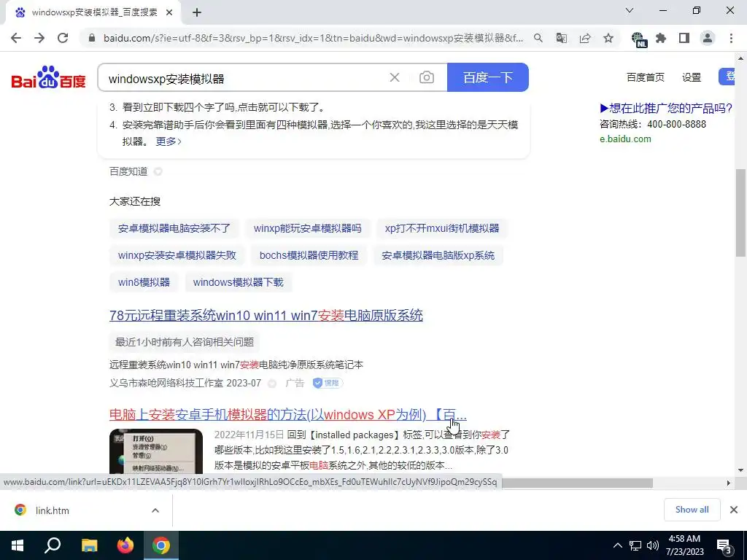Click Show all downloads
Image resolution: width=747 pixels, height=560 pixels.
coord(692,510)
